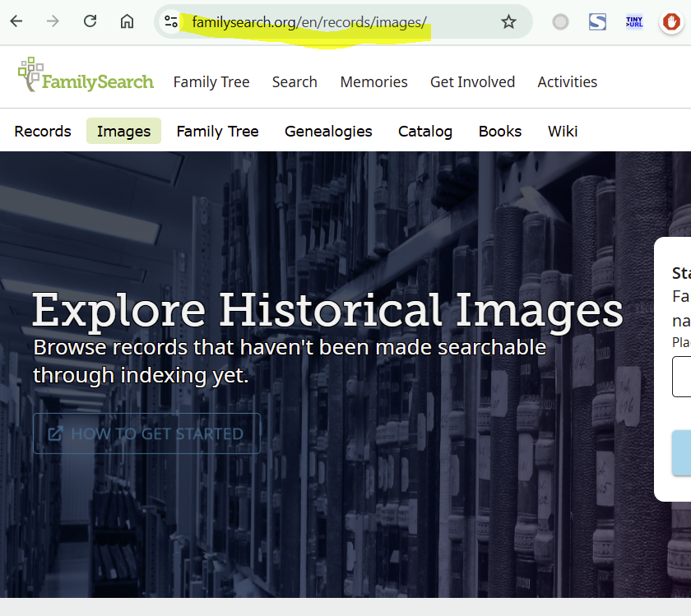Bookmark this page with the star icon
This screenshot has height=616, width=691.
(x=508, y=21)
